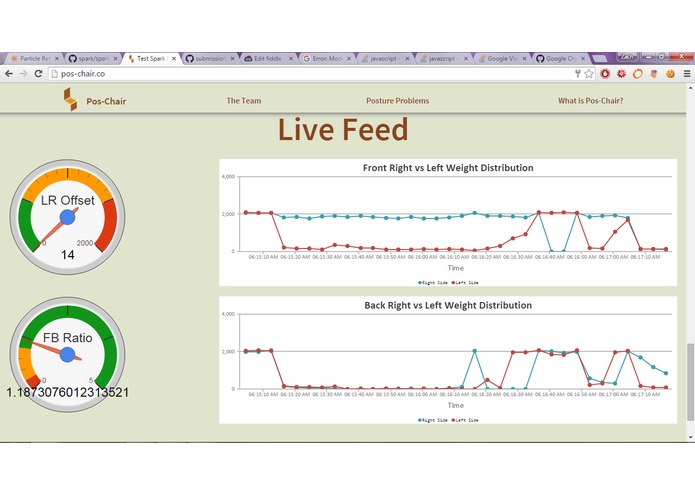Open the Pos-Chair home link

tap(106, 101)
